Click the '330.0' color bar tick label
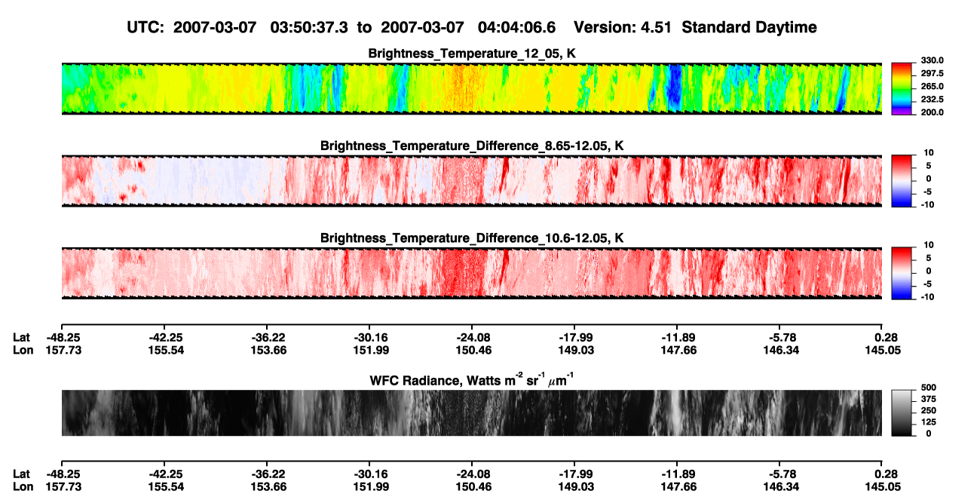 pos(933,60)
